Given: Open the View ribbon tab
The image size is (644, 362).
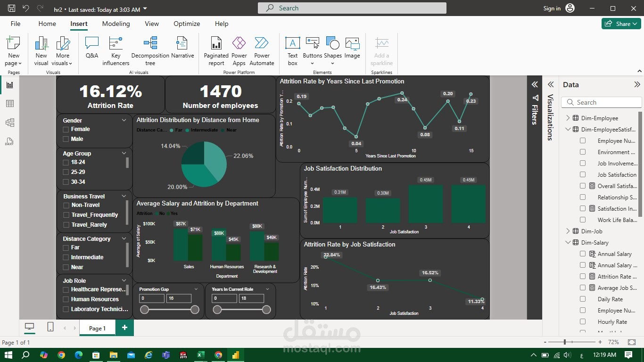Looking at the screenshot, I should click(152, 24).
